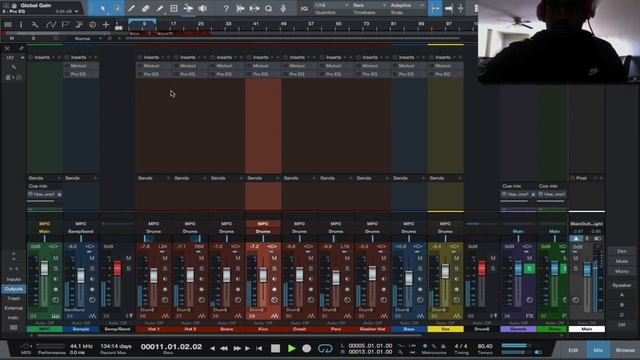
Task: Open the MPC input selector on Bass
Action: pos(409,224)
